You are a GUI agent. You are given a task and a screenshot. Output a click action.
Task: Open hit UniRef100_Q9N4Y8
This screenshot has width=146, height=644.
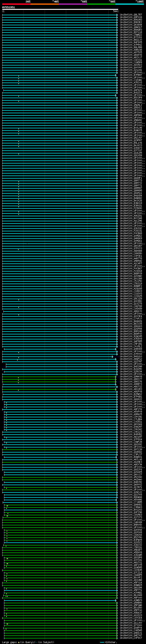coord(131,376)
